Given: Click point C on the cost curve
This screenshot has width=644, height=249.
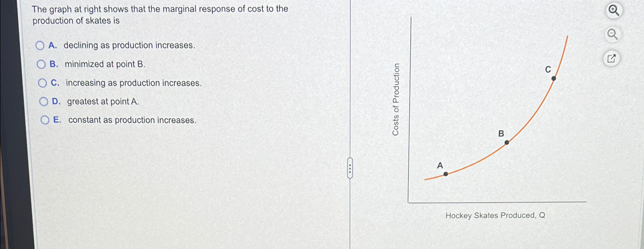Looking at the screenshot, I should tap(554, 78).
